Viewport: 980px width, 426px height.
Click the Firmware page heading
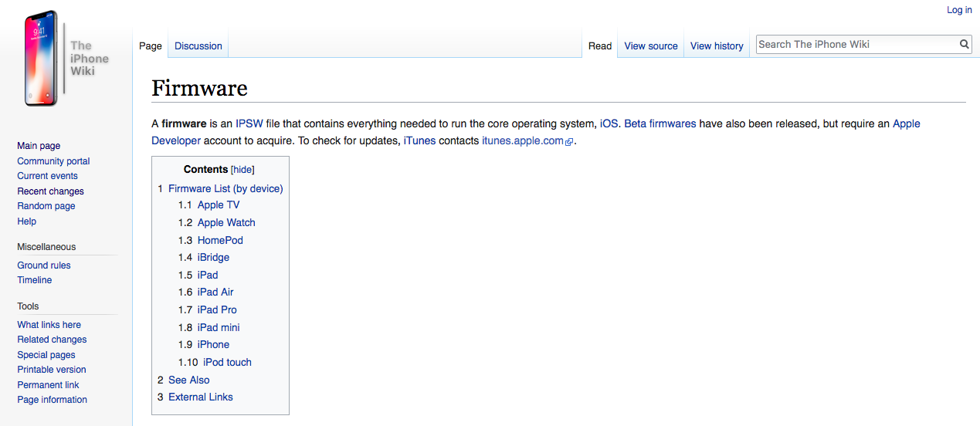pyautogui.click(x=199, y=88)
